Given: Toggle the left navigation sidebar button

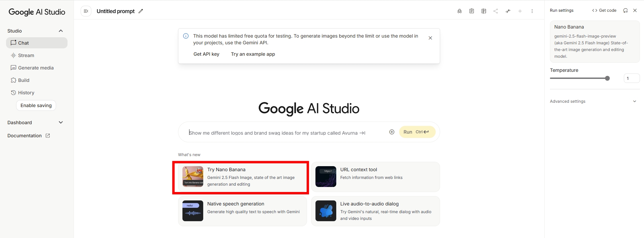Looking at the screenshot, I should [x=86, y=11].
